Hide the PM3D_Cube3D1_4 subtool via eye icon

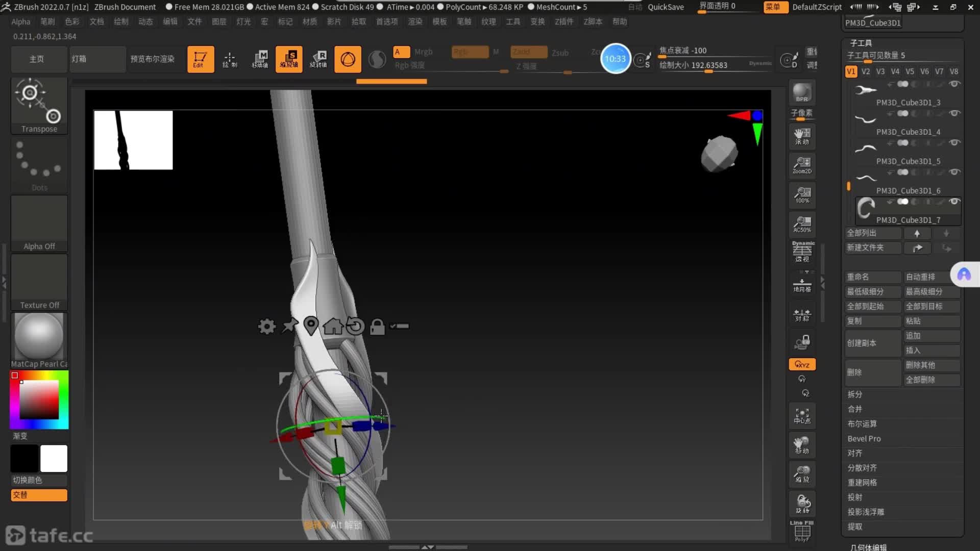pos(954,113)
